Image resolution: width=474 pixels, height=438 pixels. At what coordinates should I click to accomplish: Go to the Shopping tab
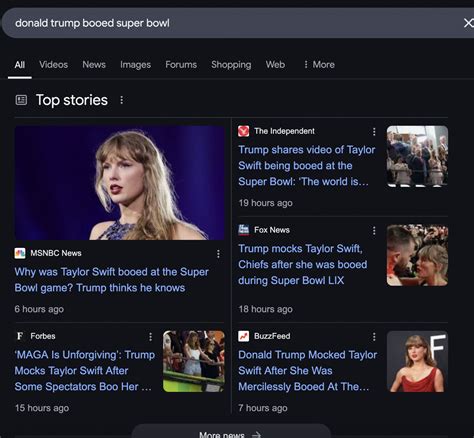tap(231, 65)
